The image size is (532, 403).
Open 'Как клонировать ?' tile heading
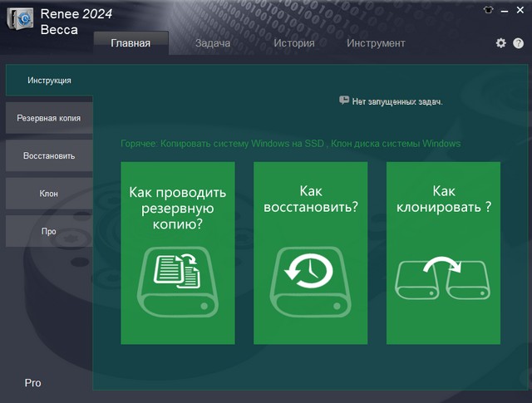click(444, 199)
